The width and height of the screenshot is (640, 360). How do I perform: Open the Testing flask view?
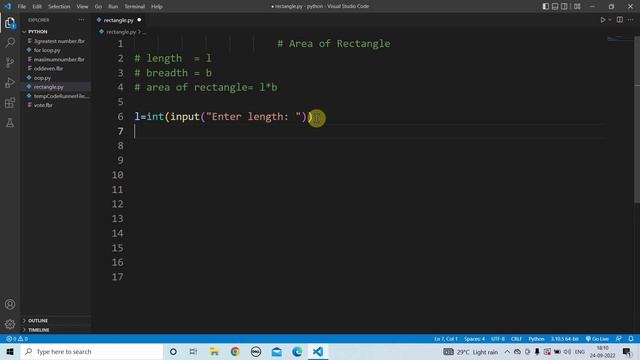coord(10,122)
